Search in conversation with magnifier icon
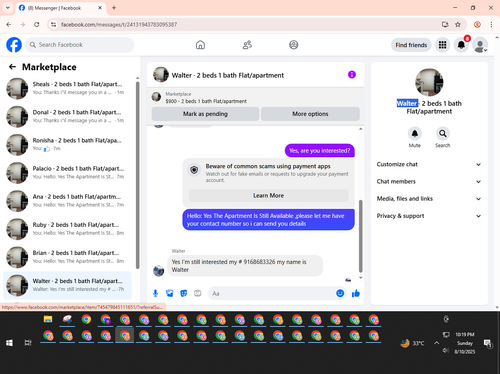The width and height of the screenshot is (500, 374). (x=443, y=134)
